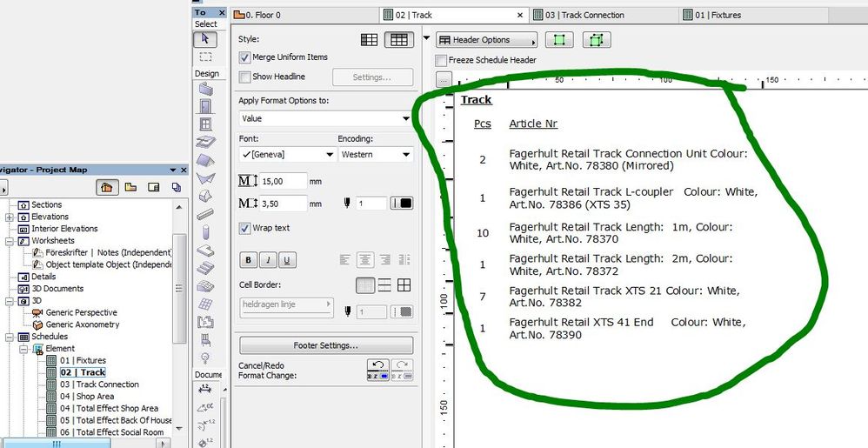Activate the Stair tool
Screen dimensions: 868x448
pos(205,267)
